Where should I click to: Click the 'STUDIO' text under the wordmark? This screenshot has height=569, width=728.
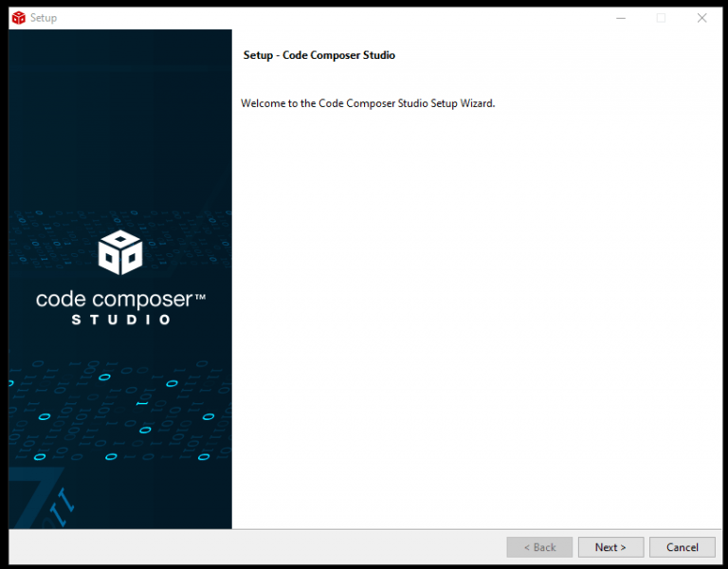click(120, 321)
